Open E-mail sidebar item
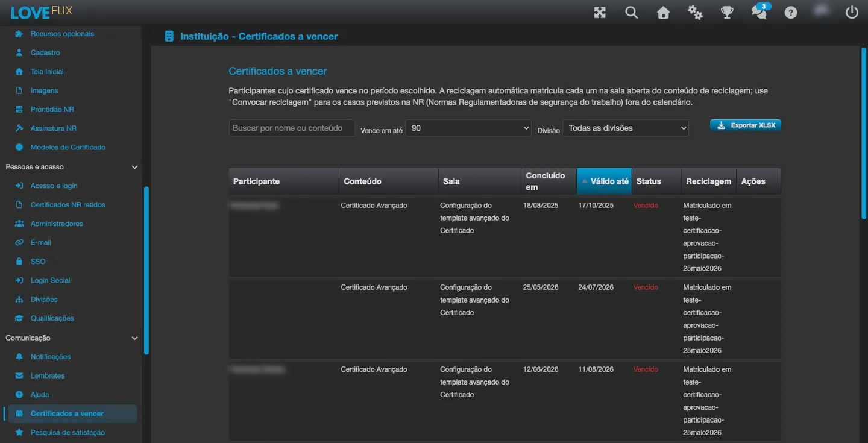Screen dimensions: 868x443 [41, 243]
